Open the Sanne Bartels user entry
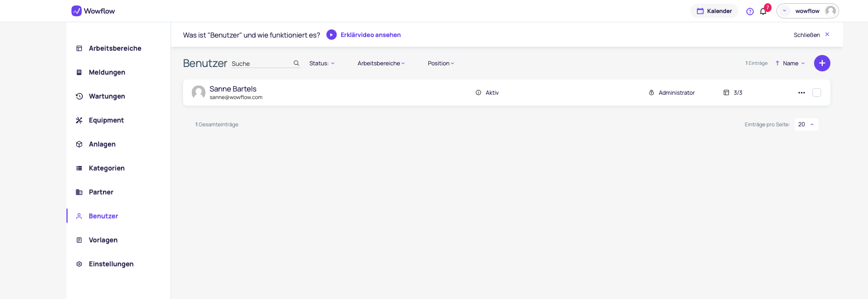This screenshot has width=868, height=299. [x=507, y=93]
